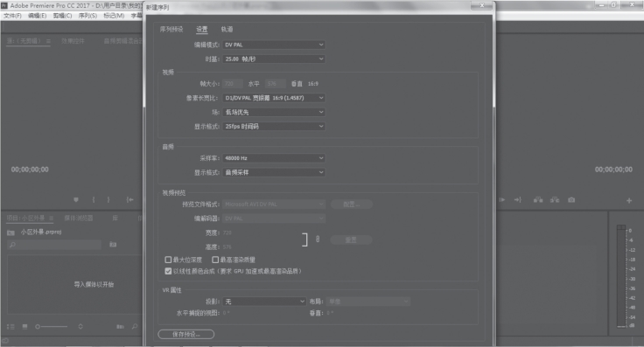644x347 pixels.
Task: Click the add marker icon in source monitor
Action: pyautogui.click(x=76, y=200)
